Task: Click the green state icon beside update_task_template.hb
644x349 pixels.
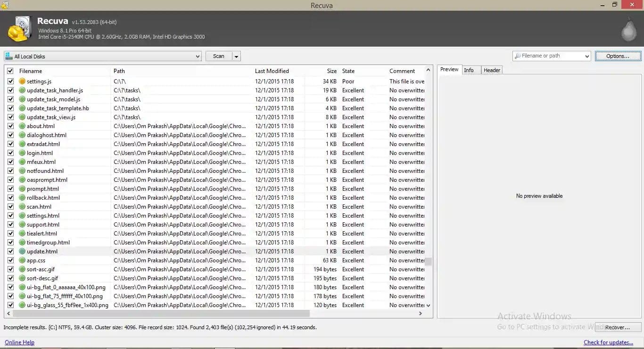Action: coord(22,108)
